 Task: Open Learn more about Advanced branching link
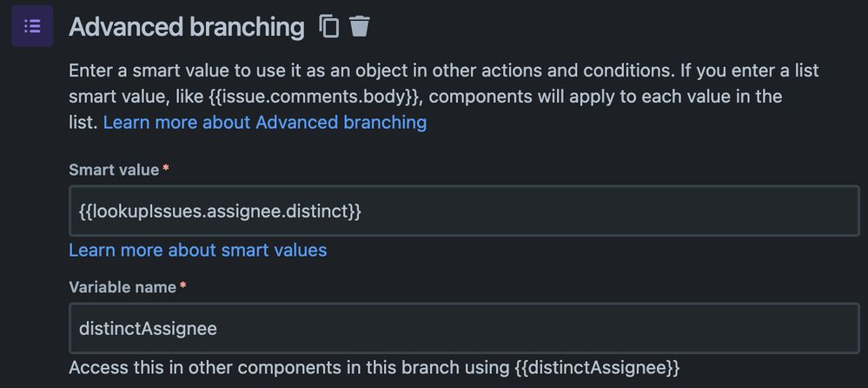click(265, 122)
